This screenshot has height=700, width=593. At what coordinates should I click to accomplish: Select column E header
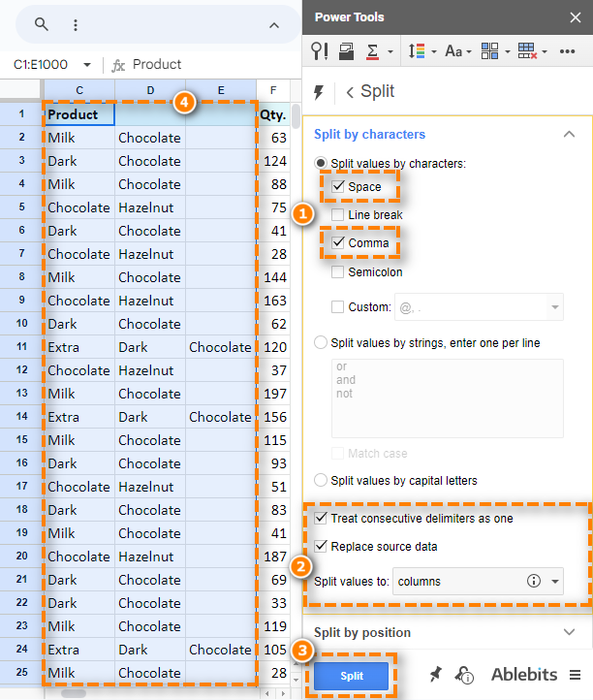221,90
